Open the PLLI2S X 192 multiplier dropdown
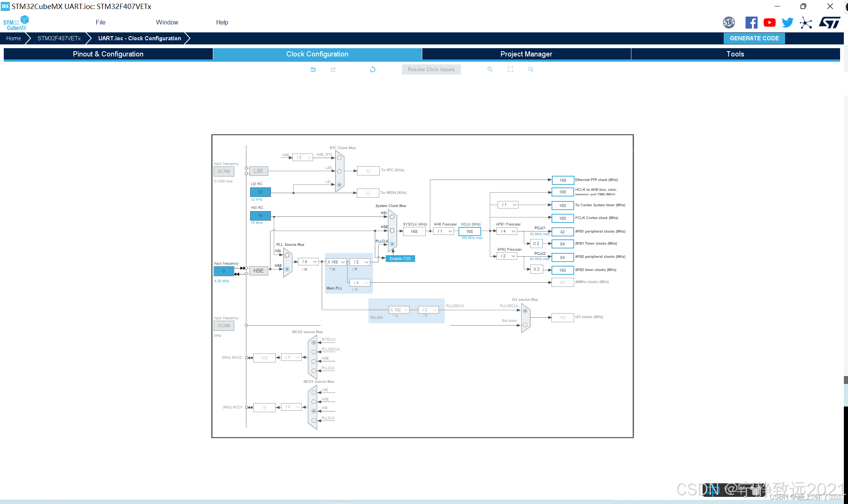This screenshot has height=504, width=848. 399,310
